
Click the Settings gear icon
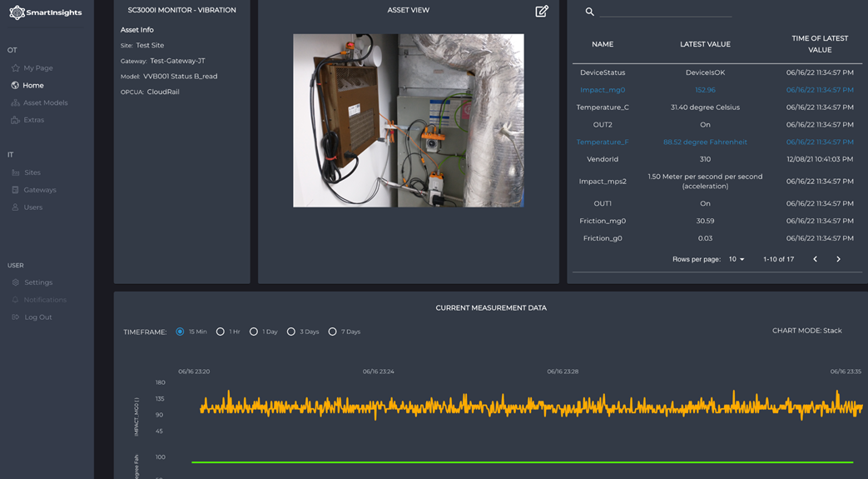coord(15,282)
